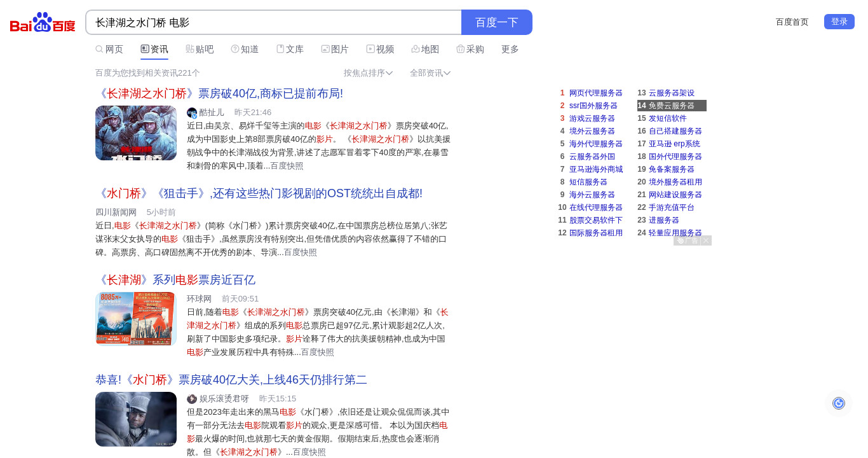Open ad link 云服务器架设

(672, 93)
